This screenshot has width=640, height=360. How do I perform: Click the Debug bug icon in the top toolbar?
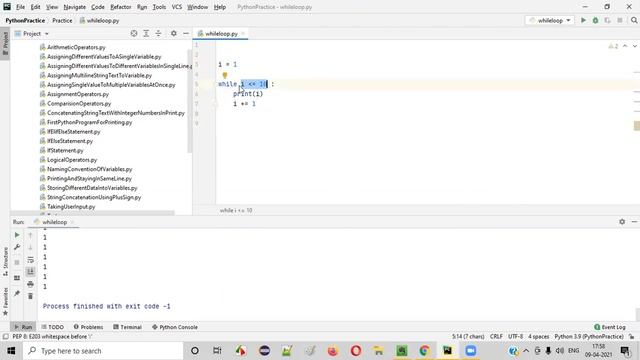tap(596, 20)
